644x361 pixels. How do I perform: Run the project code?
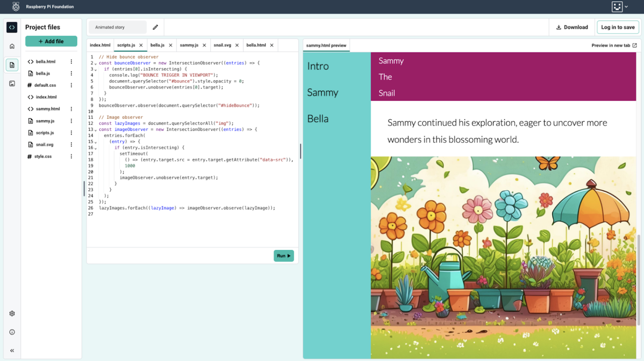coord(283,255)
